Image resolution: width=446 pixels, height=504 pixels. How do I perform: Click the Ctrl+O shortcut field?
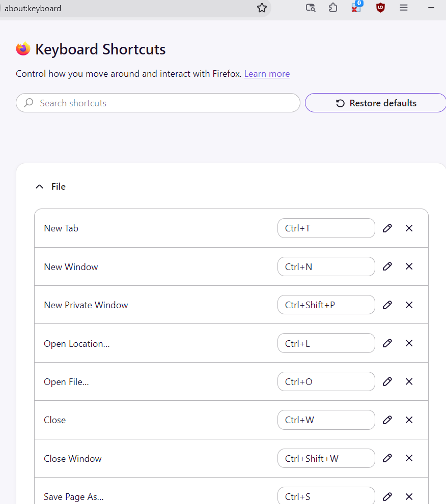coord(326,381)
